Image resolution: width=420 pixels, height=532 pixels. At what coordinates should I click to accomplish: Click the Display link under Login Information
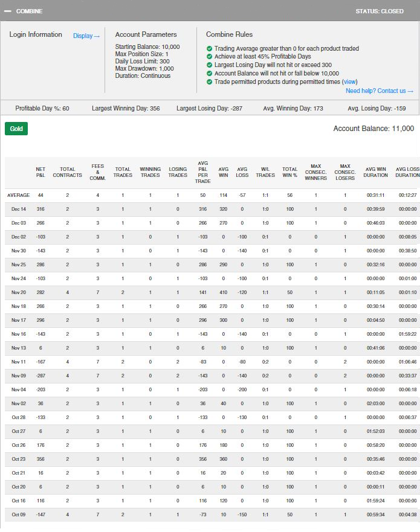click(x=86, y=36)
